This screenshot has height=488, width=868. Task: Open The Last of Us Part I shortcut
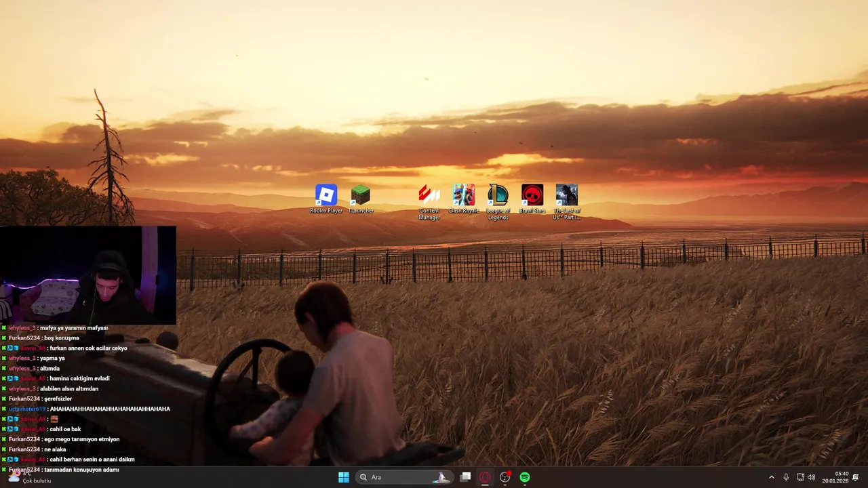click(567, 202)
